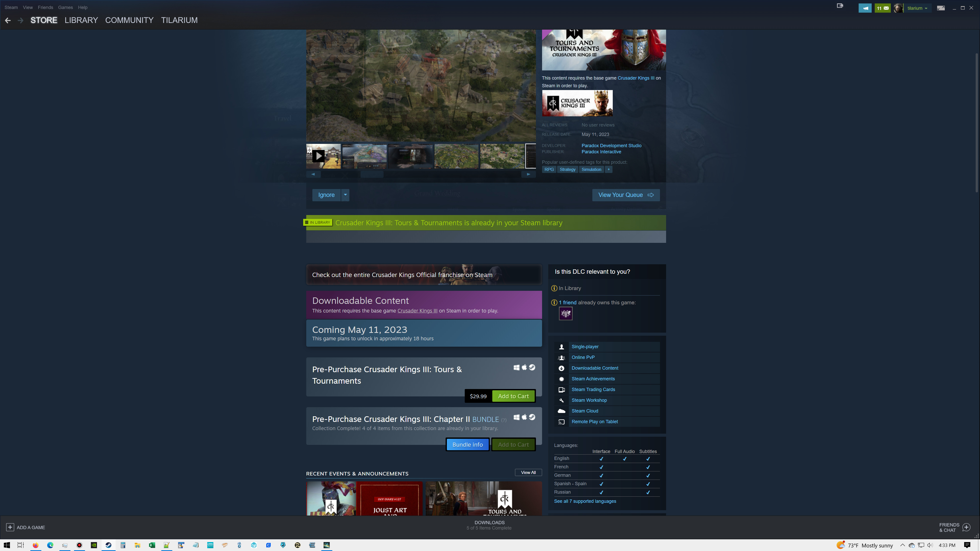The height and width of the screenshot is (551, 980).
Task: Click the Steam Workshop wrench icon
Action: point(561,400)
